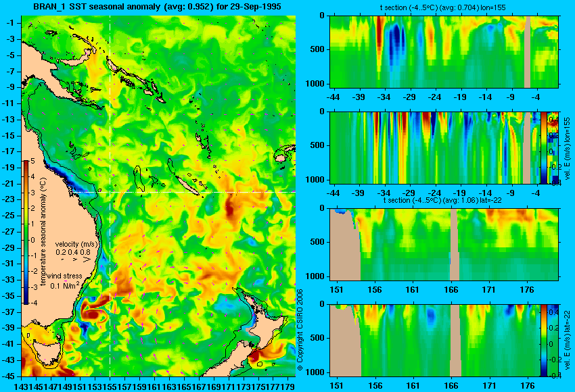575x392 pixels.
Task: Click the temperature section plot for lon=155
Action: 444,51
